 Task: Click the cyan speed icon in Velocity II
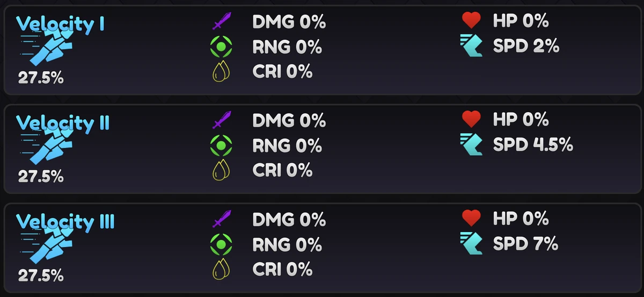point(471,144)
